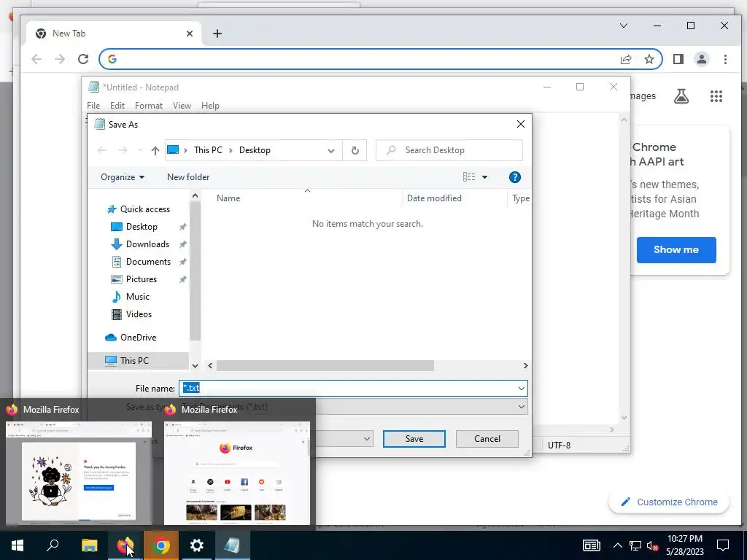Screen dimensions: 747x560
Task: Open the address bar path dropdown
Action: click(x=331, y=150)
